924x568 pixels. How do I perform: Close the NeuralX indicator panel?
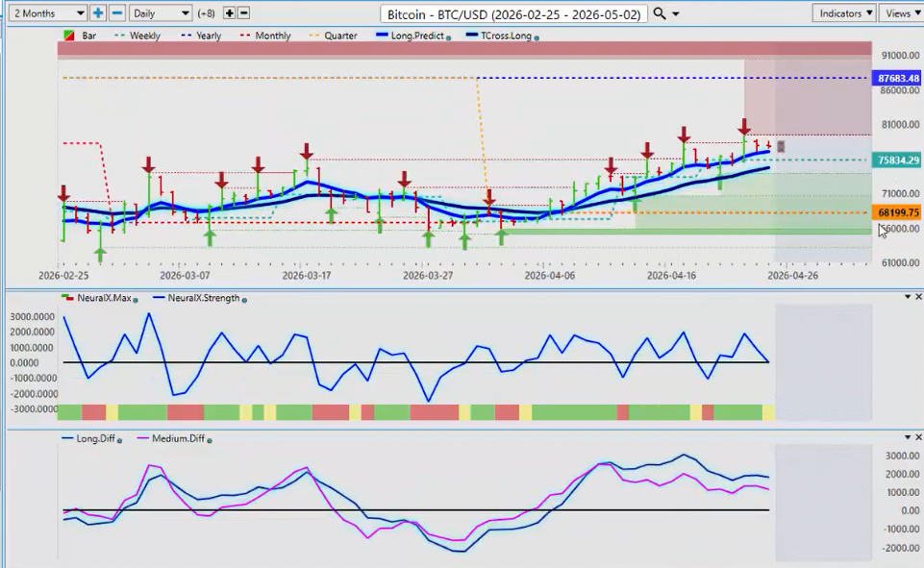[918, 297]
